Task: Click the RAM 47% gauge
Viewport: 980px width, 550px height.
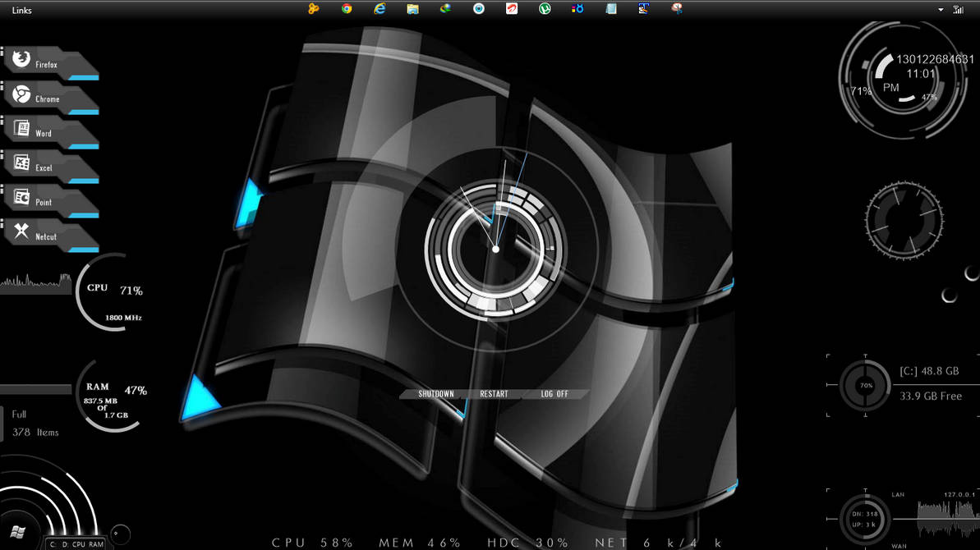Action: click(x=113, y=395)
